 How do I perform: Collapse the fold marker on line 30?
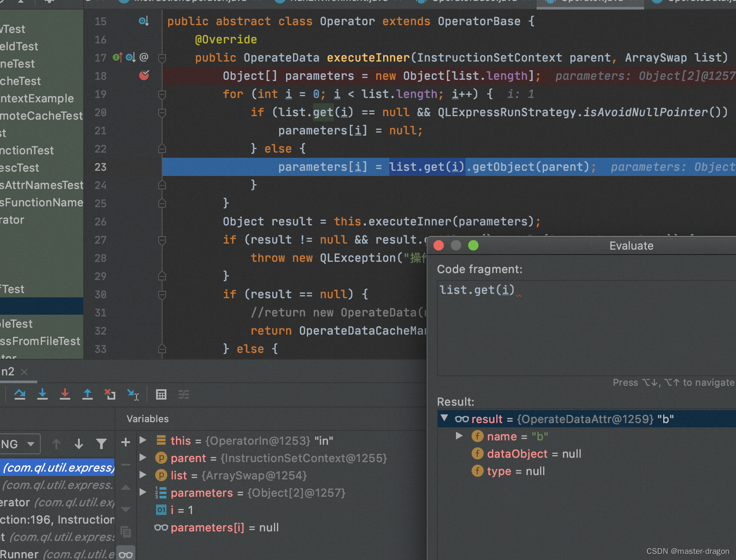click(x=162, y=295)
